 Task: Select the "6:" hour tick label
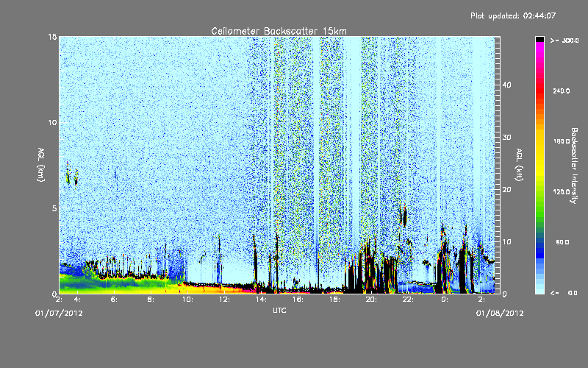pyautogui.click(x=114, y=300)
